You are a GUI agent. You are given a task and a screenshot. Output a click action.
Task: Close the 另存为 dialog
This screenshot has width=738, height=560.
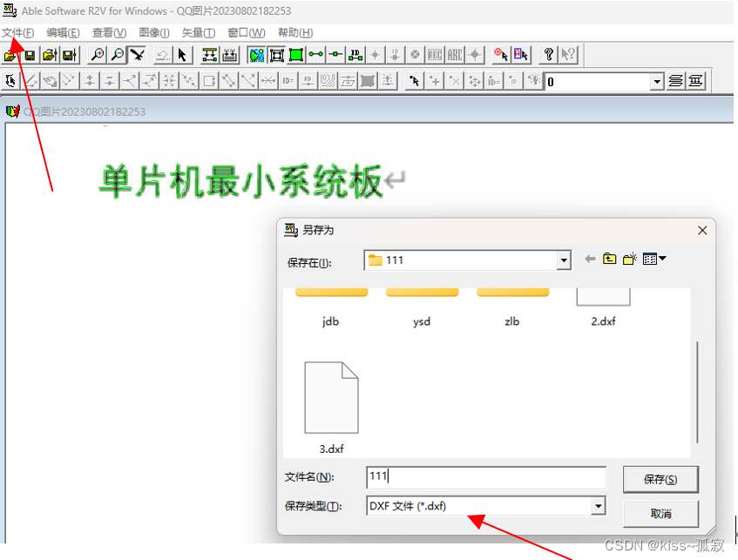702,231
